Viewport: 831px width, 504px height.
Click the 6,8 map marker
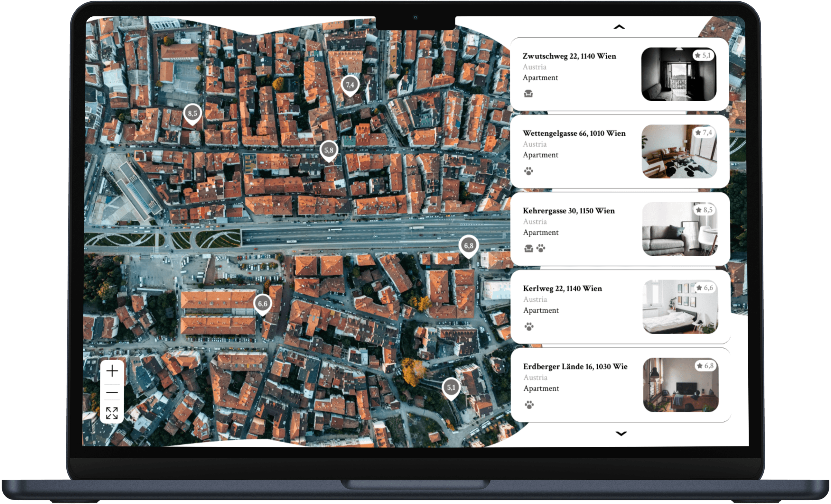pos(469,246)
